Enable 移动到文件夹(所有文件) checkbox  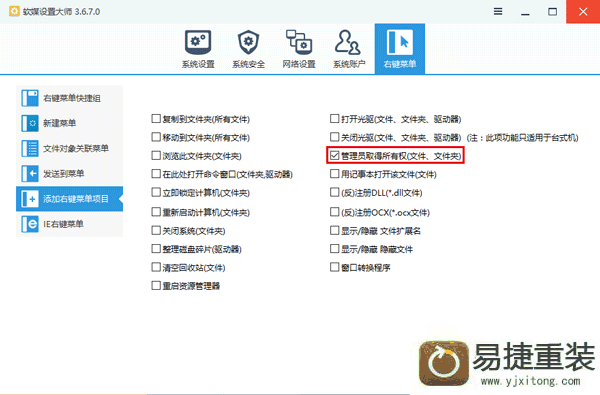coord(156,137)
